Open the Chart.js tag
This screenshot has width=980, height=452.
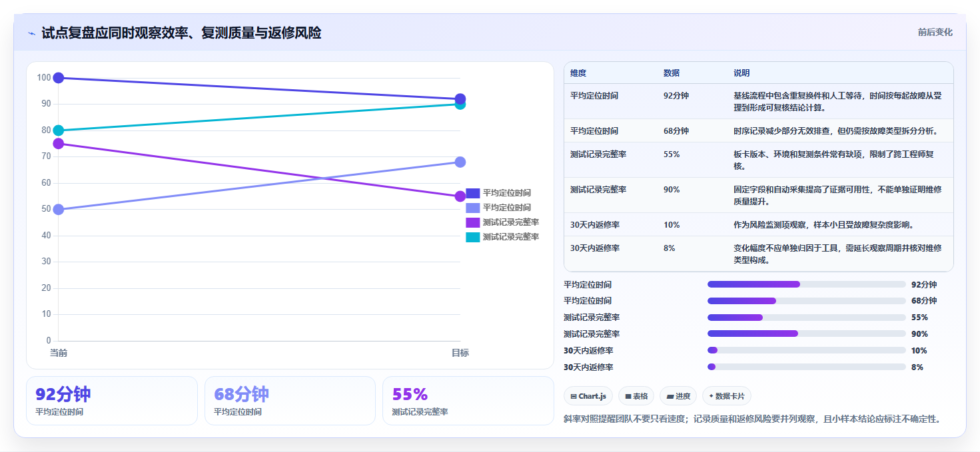pyautogui.click(x=588, y=396)
